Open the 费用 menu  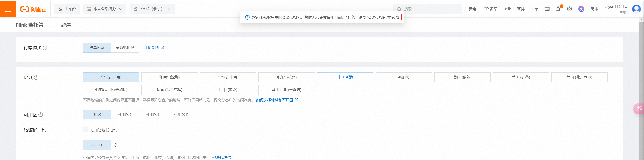[472, 9]
